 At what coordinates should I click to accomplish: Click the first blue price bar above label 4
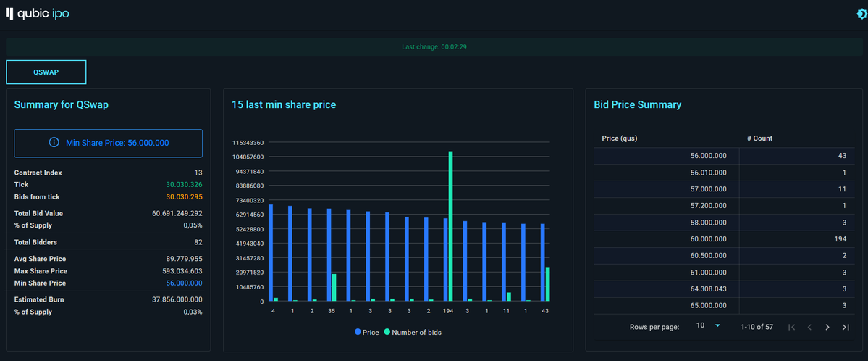tap(271, 253)
